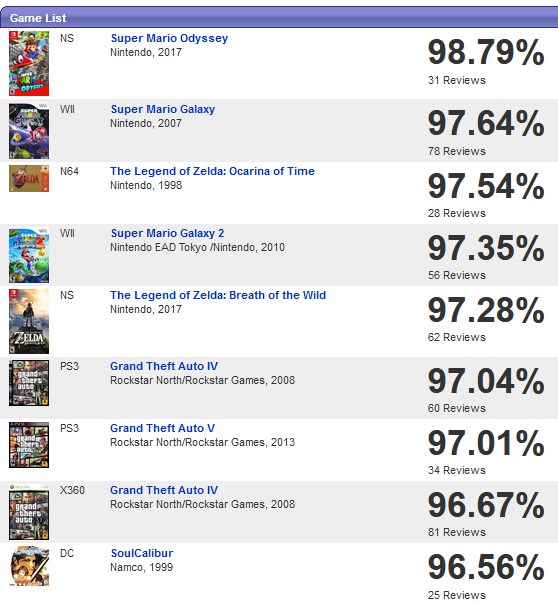Viewport: 558px width, 605px height.
Task: Select PS3 Grand Theft Auto IV cover thumbnail
Action: (x=29, y=383)
